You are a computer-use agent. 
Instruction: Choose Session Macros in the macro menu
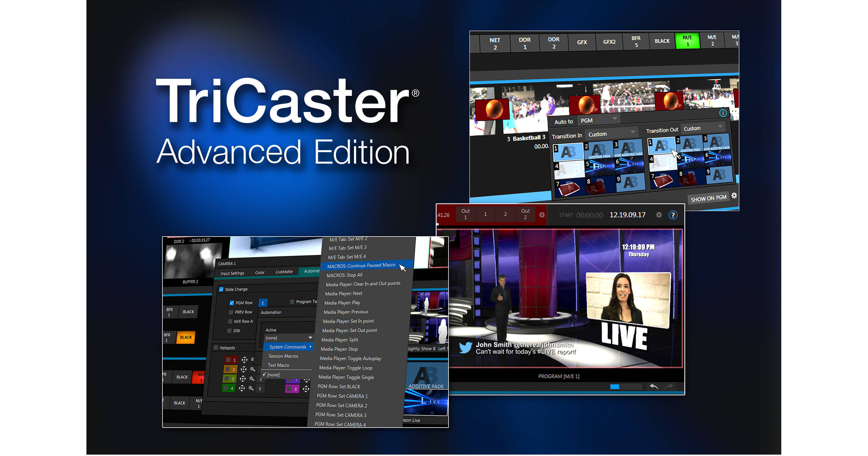click(x=283, y=356)
